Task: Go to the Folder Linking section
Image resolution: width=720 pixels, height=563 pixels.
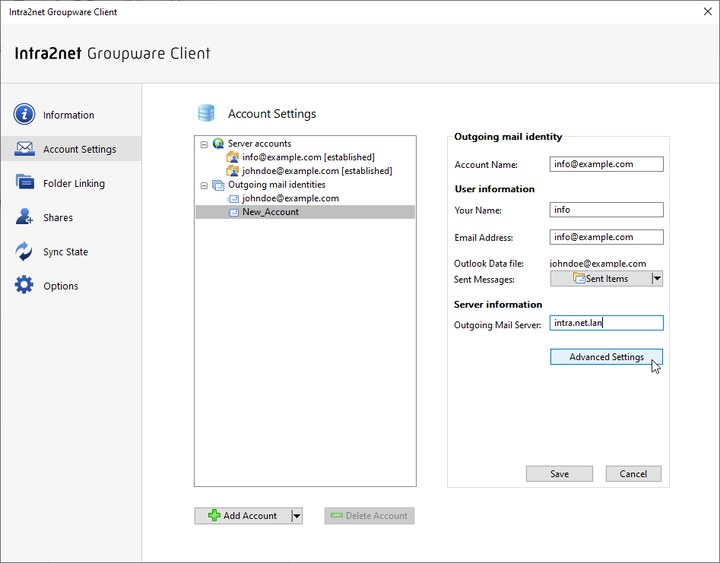Action: click(71, 183)
